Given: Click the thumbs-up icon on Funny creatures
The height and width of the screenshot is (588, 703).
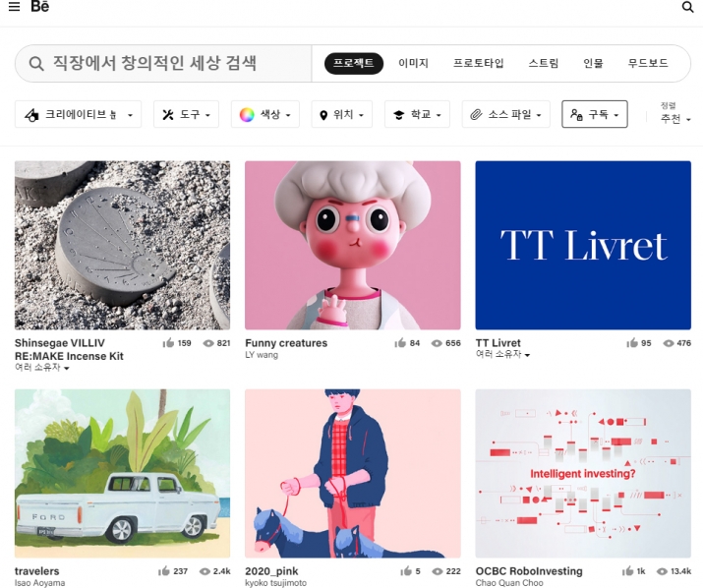Looking at the screenshot, I should coord(400,343).
